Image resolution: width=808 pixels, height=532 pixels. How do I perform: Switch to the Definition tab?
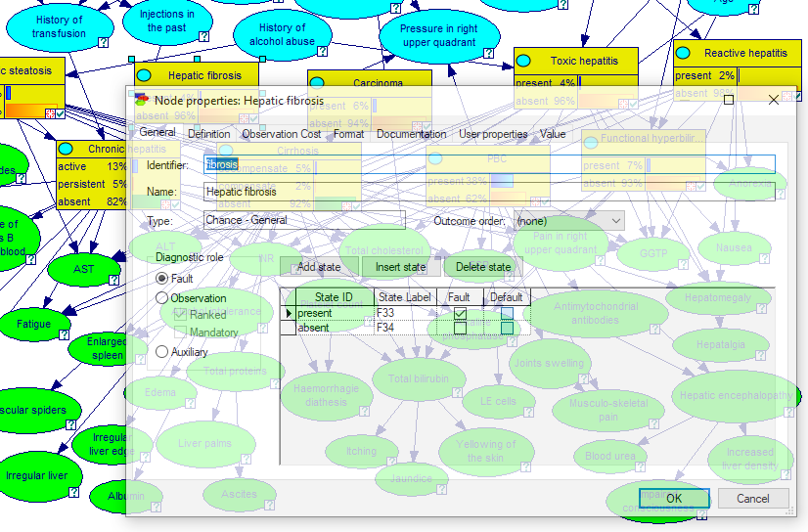point(208,134)
